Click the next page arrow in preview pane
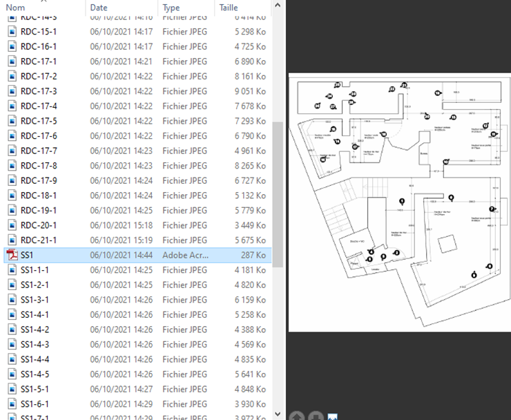This screenshot has height=420, width=511. (x=316, y=416)
